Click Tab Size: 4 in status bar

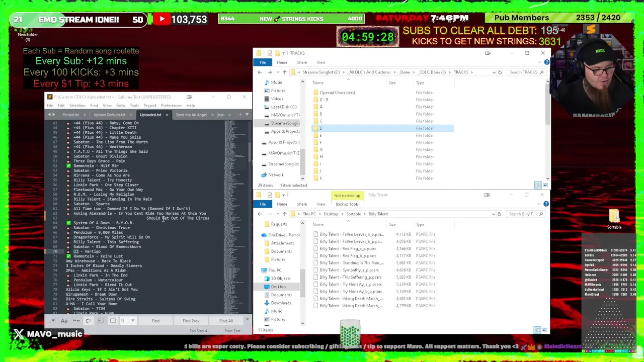[198, 331]
